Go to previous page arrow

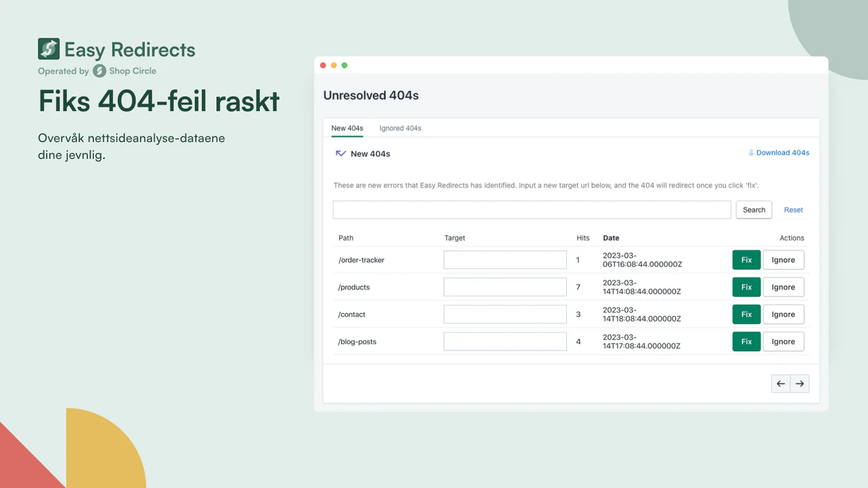(781, 384)
